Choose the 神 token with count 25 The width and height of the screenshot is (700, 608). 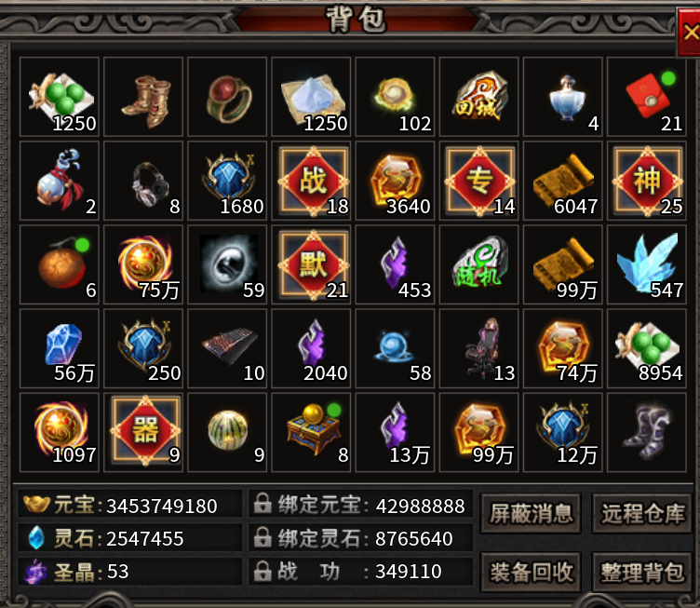[x=647, y=181]
